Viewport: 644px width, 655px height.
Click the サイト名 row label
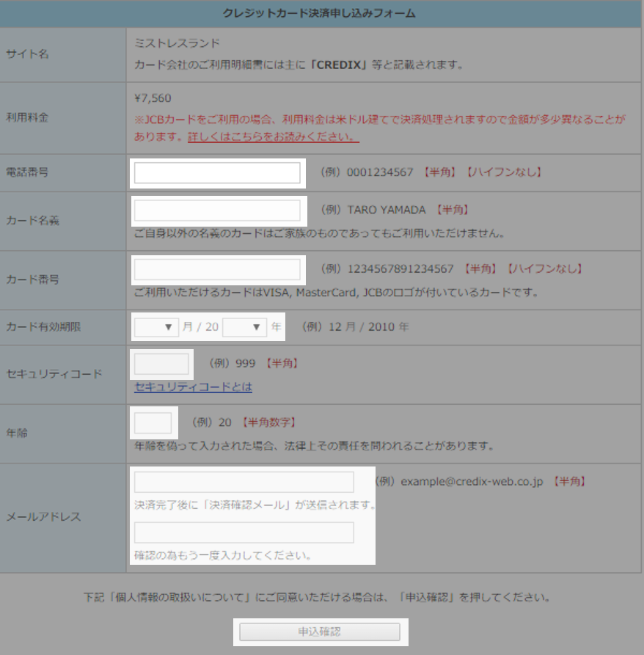(27, 54)
